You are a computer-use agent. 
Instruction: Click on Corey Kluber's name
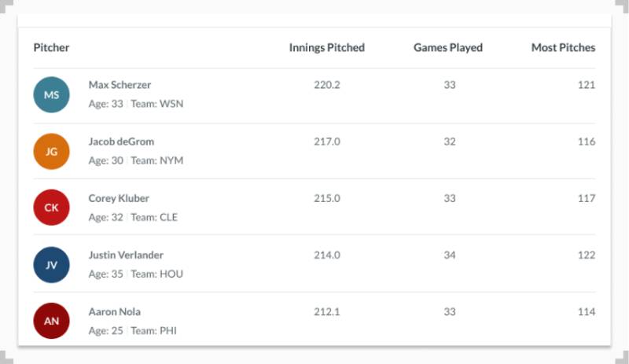[119, 198]
